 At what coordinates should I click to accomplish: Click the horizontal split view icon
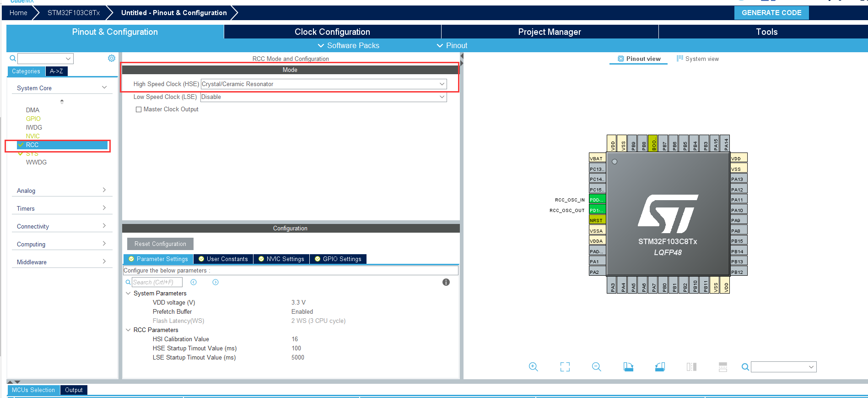click(x=723, y=367)
